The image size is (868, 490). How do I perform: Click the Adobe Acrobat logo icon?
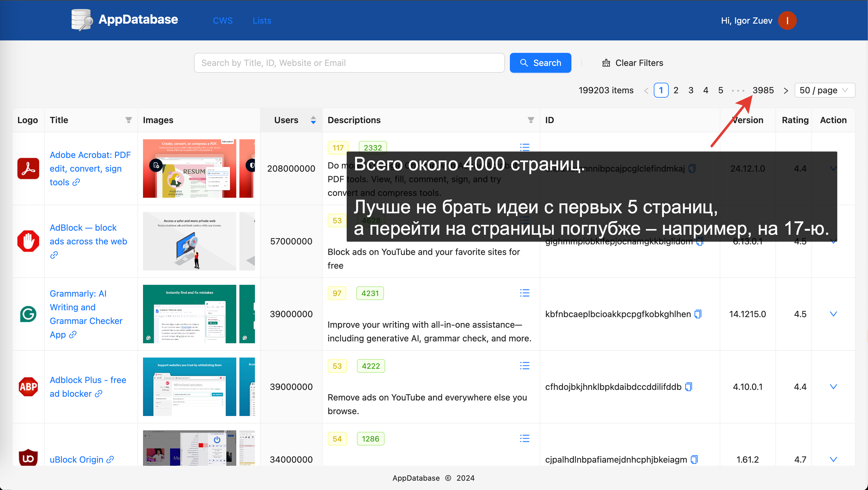pos(28,169)
